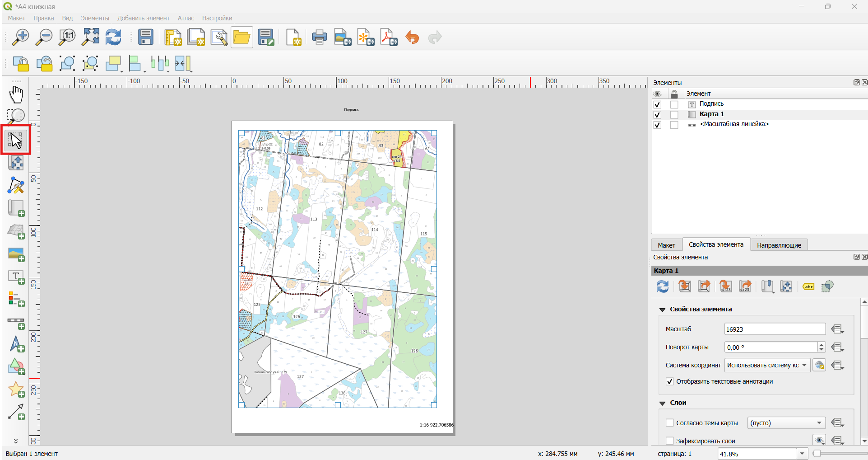The width and height of the screenshot is (868, 460).
Task: Click the Export as PDF icon
Action: [389, 38]
